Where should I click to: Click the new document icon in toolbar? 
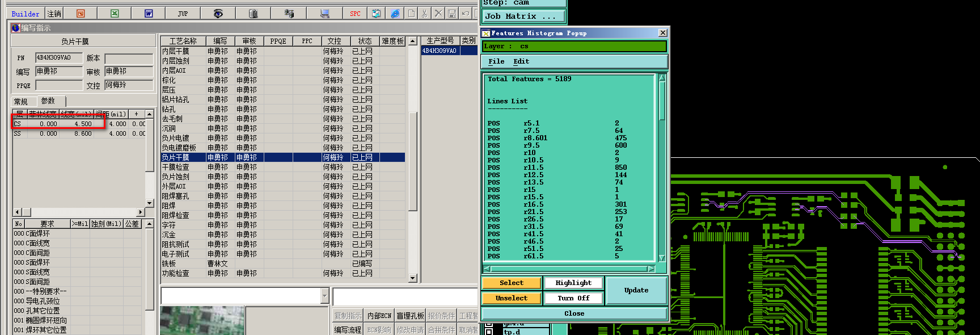(x=411, y=13)
